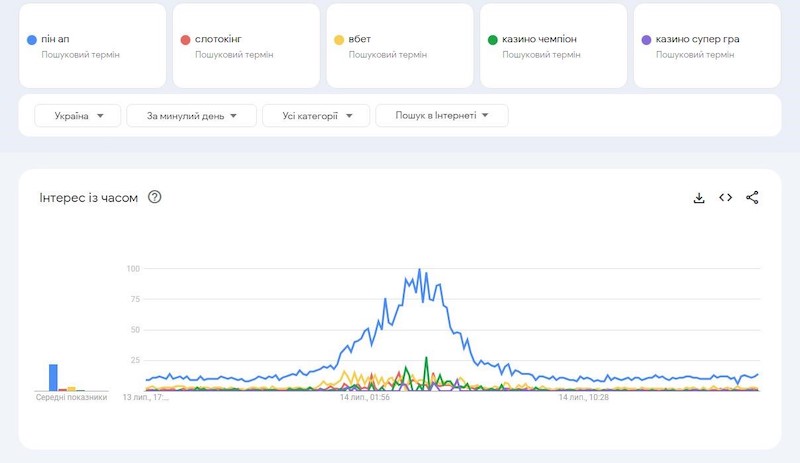Click the Пошуковий термін label under пін ап
The height and width of the screenshot is (463, 800).
tap(81, 55)
